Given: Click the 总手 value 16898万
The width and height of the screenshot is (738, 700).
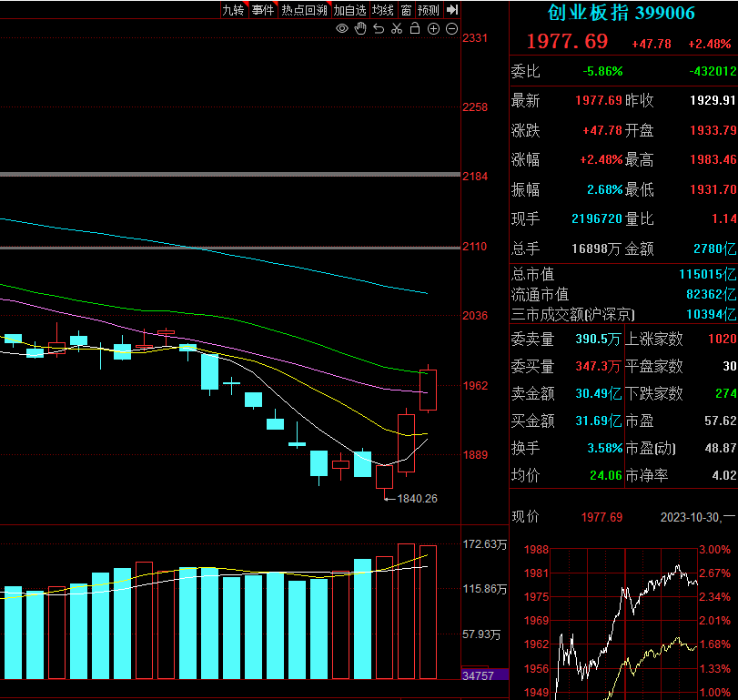Looking at the screenshot, I should [x=596, y=249].
